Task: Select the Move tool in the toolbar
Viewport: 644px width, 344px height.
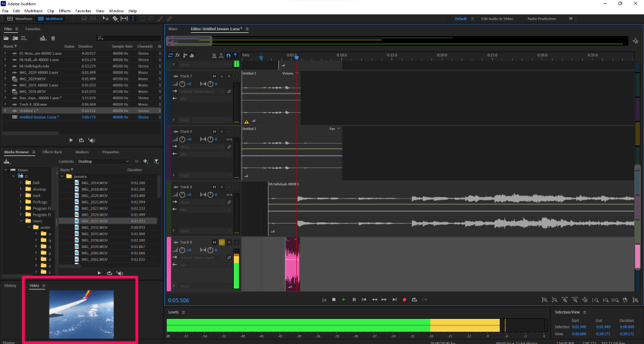Action: (x=106, y=19)
